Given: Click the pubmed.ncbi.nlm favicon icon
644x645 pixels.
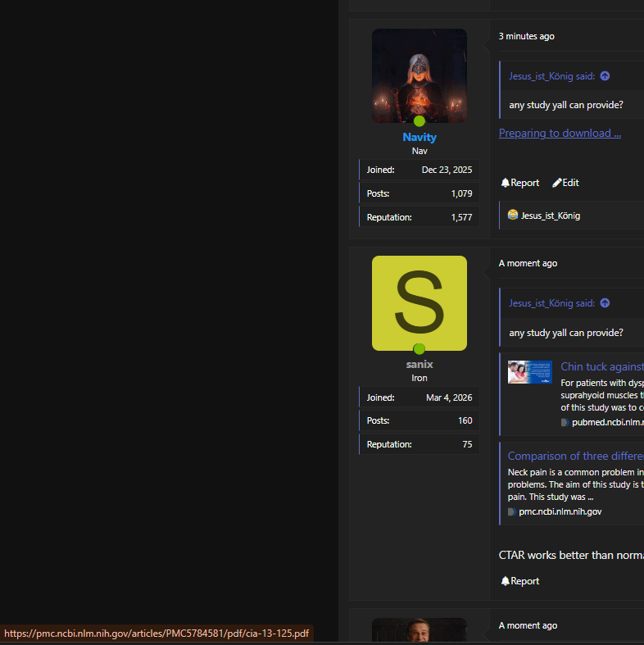Looking at the screenshot, I should (x=565, y=422).
